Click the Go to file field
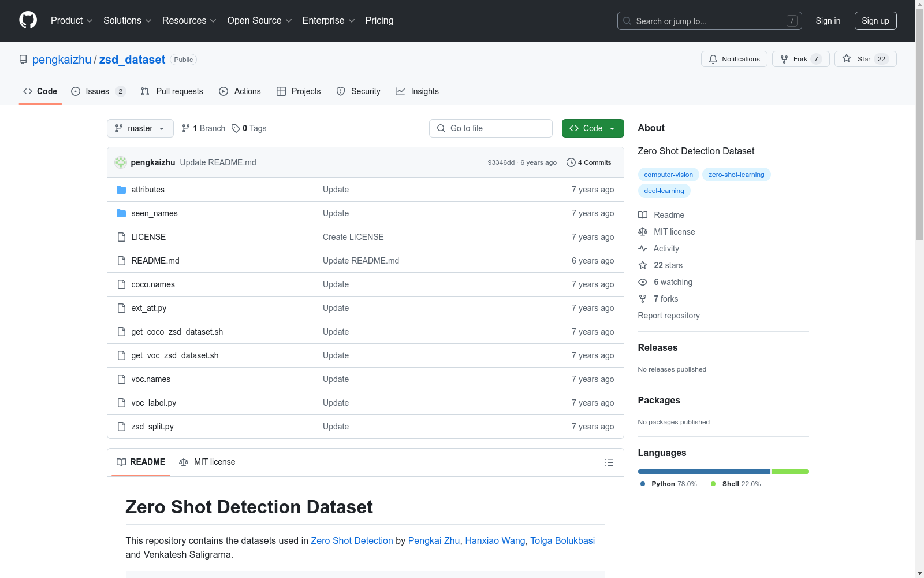The height and width of the screenshot is (578, 924). 491,128
